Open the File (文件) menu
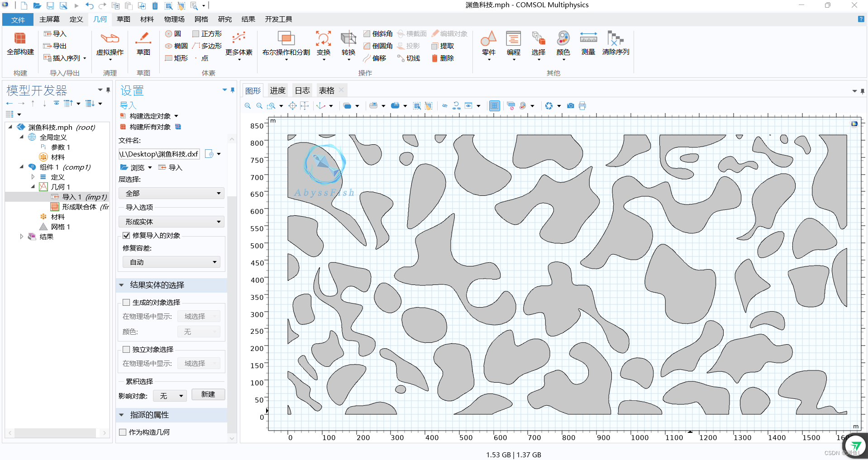This screenshot has height=460, width=868. (x=18, y=19)
